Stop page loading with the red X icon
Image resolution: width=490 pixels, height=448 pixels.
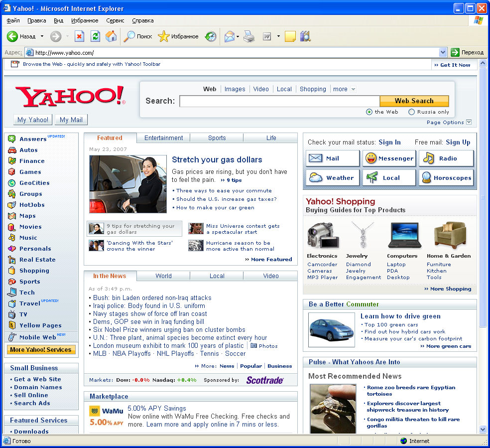pos(79,36)
